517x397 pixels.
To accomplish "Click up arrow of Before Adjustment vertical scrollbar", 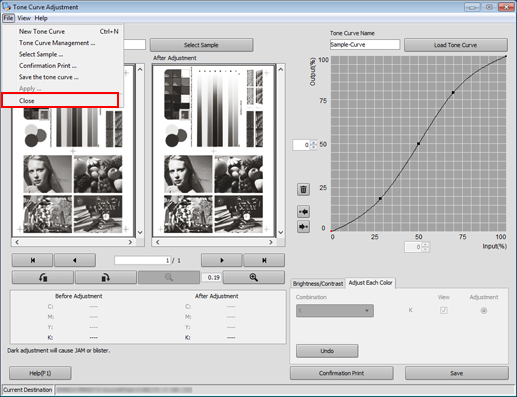I will pyautogui.click(x=140, y=69).
